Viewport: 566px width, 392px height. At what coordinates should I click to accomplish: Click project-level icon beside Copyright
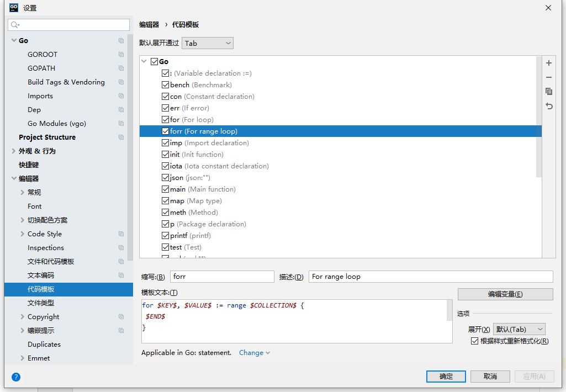coord(121,316)
